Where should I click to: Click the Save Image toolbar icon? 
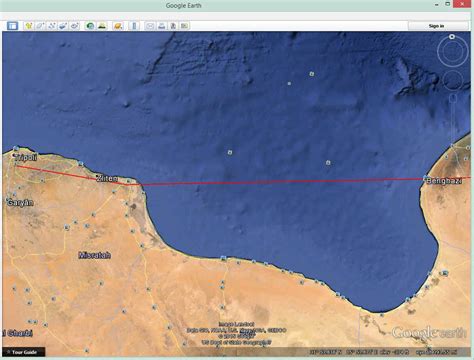click(x=173, y=26)
